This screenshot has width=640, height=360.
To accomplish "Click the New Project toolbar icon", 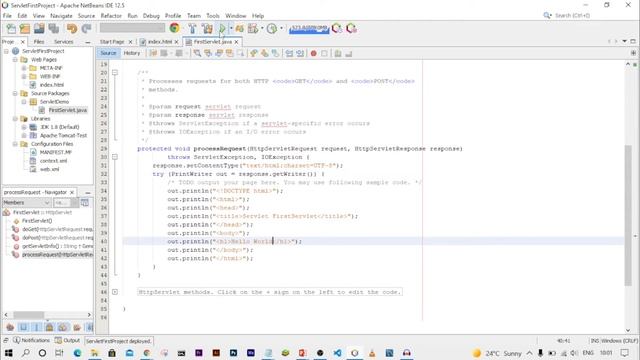I will click(x=25, y=29).
